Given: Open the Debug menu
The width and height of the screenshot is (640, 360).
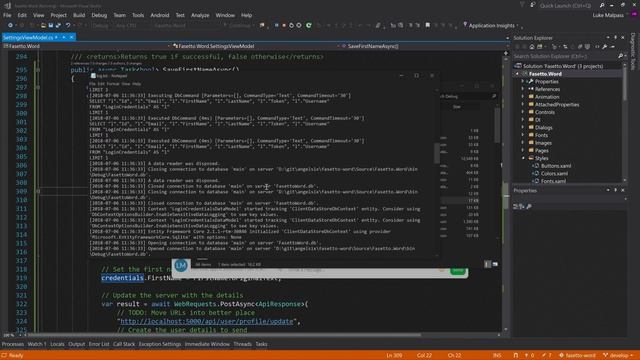Looking at the screenshot, I should 99,15.
